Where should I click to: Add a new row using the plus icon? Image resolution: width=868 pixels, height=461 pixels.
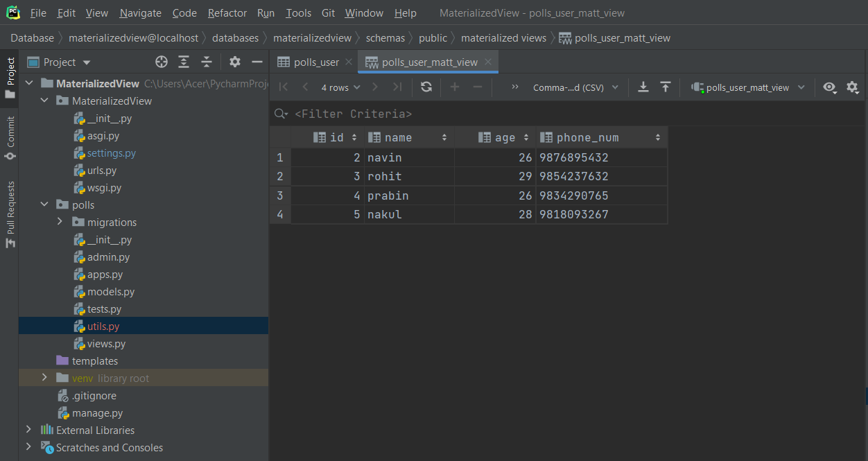tap(454, 87)
